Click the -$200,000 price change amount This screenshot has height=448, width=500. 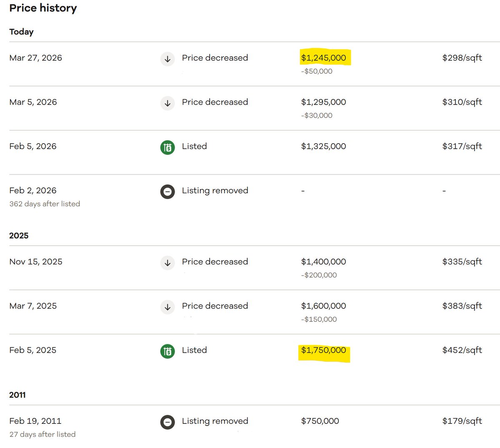pos(319,275)
